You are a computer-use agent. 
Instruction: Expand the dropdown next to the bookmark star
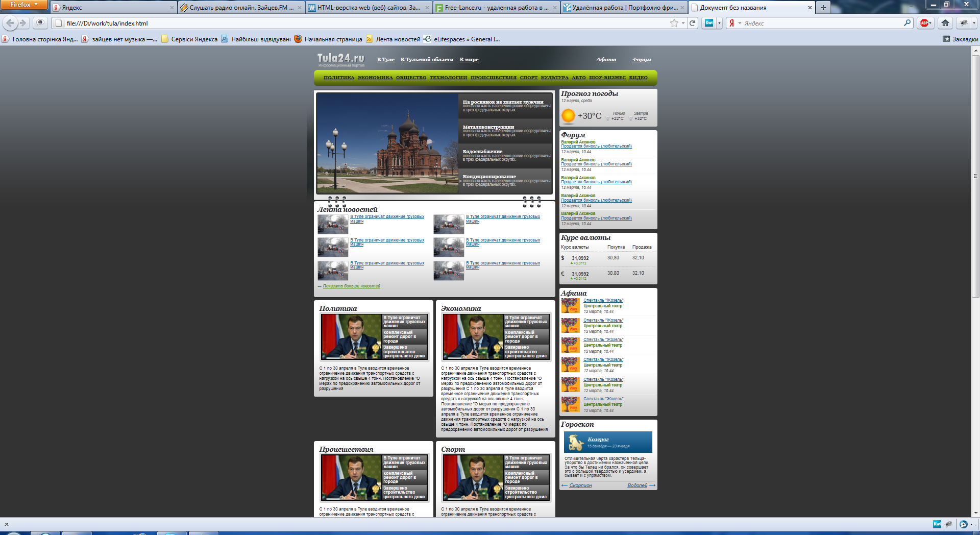(683, 23)
